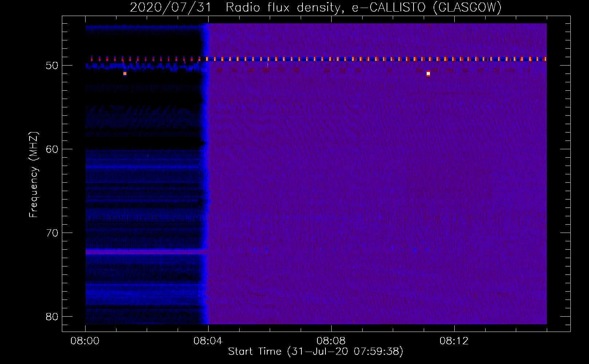Click the frequency label 60
Viewport: 589px width, 364px height.
(52, 149)
